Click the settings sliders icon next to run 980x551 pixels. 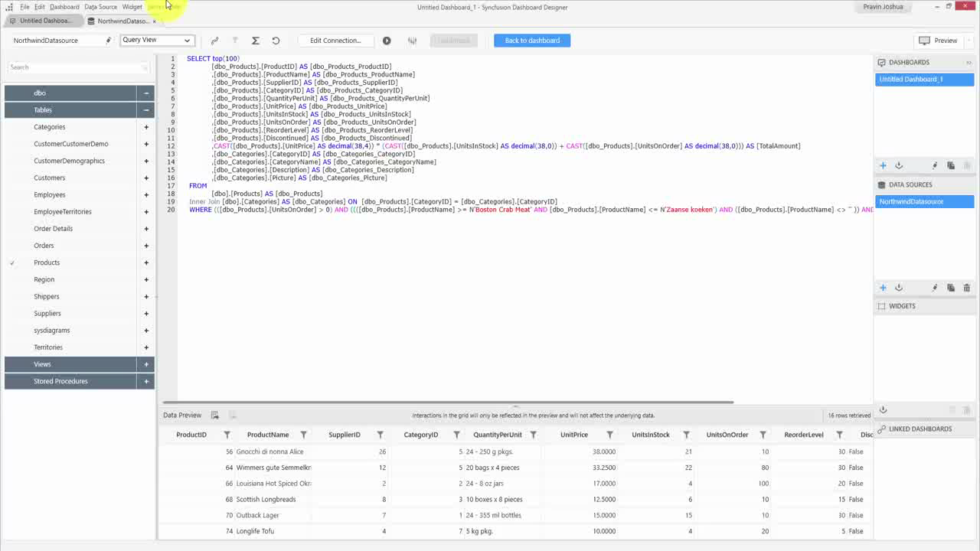412,41
